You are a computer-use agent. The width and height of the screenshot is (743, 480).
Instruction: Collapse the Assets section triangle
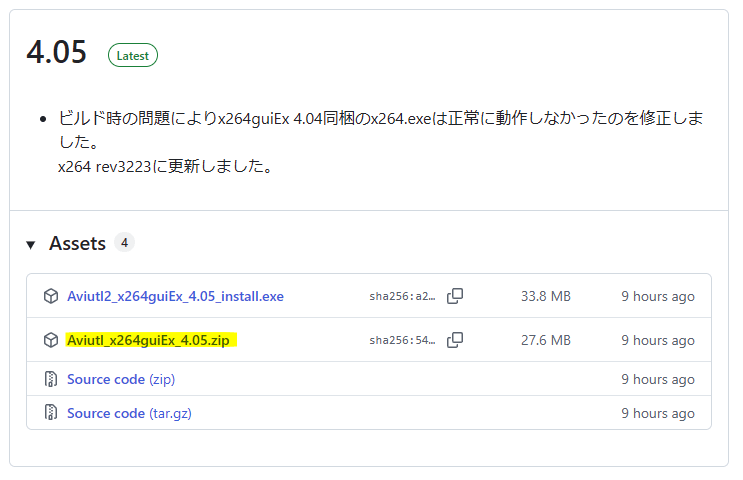(31, 244)
